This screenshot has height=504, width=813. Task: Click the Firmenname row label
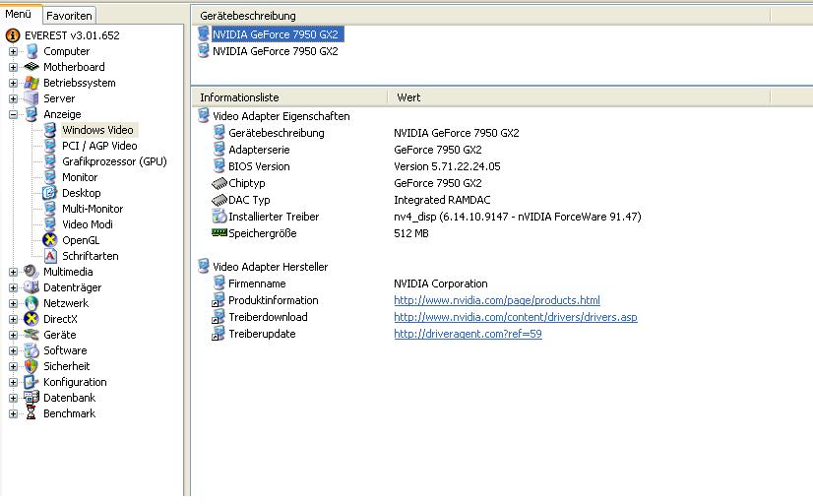257,283
